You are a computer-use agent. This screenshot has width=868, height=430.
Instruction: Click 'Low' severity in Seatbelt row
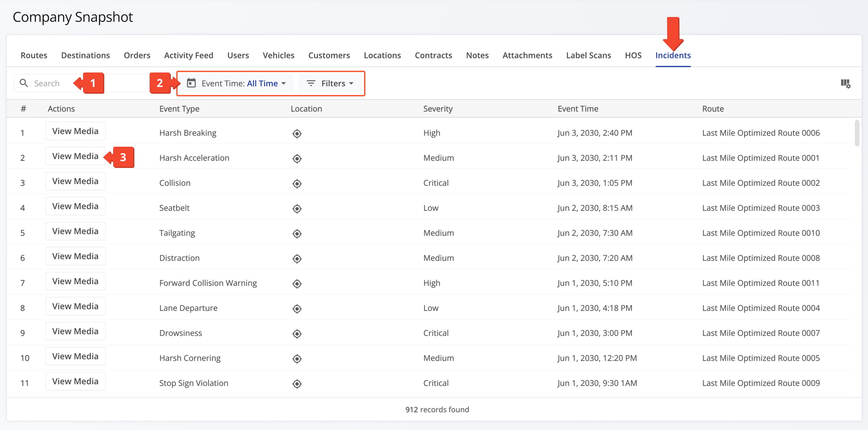431,208
